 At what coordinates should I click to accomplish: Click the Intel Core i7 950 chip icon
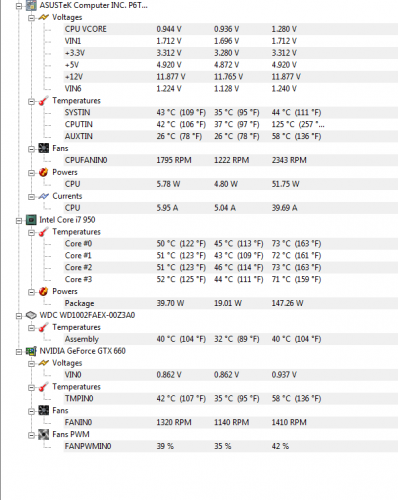click(x=31, y=220)
